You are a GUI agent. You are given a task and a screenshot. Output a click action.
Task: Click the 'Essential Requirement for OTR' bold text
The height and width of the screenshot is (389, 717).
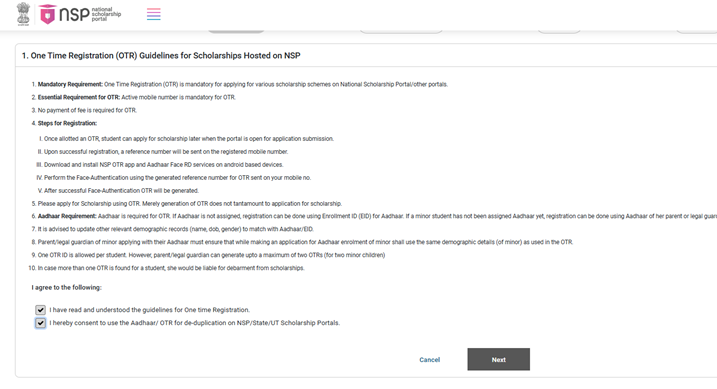tap(79, 97)
